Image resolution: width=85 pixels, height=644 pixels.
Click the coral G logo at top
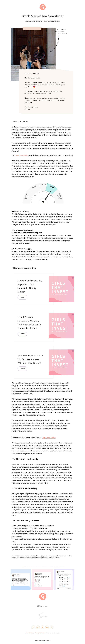click(x=42, y=7)
